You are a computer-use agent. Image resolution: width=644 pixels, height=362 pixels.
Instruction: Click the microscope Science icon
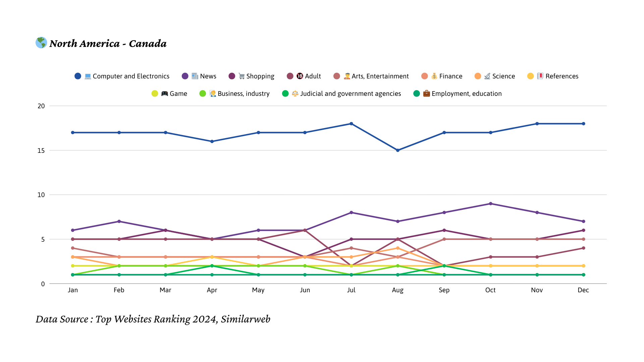point(487,76)
